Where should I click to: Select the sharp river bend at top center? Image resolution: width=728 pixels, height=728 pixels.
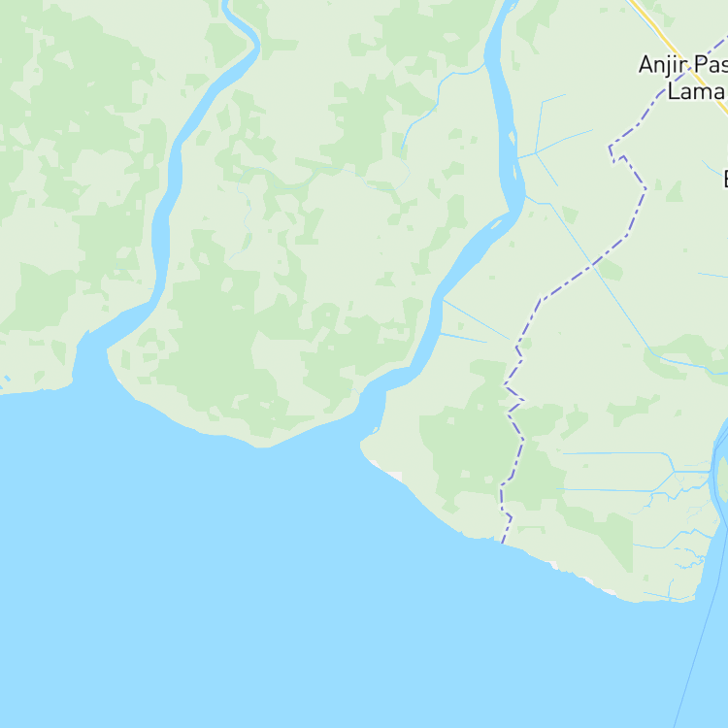[x=242, y=28]
